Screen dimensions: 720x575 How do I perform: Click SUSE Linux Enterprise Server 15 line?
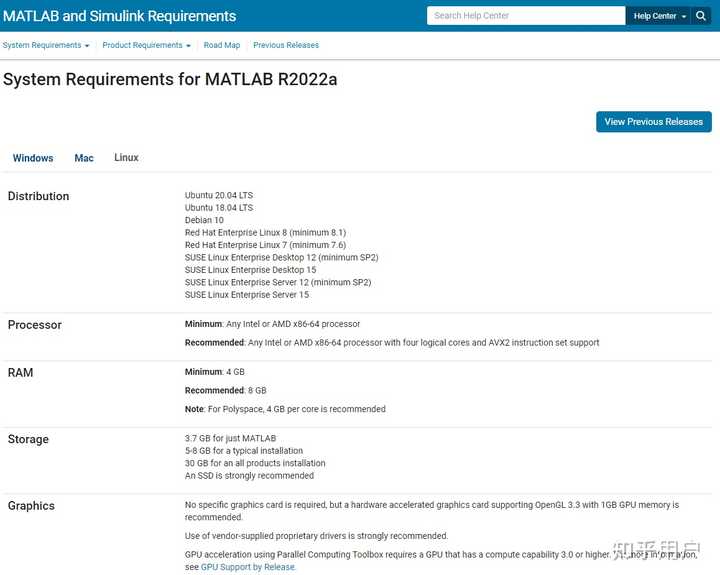247,294
